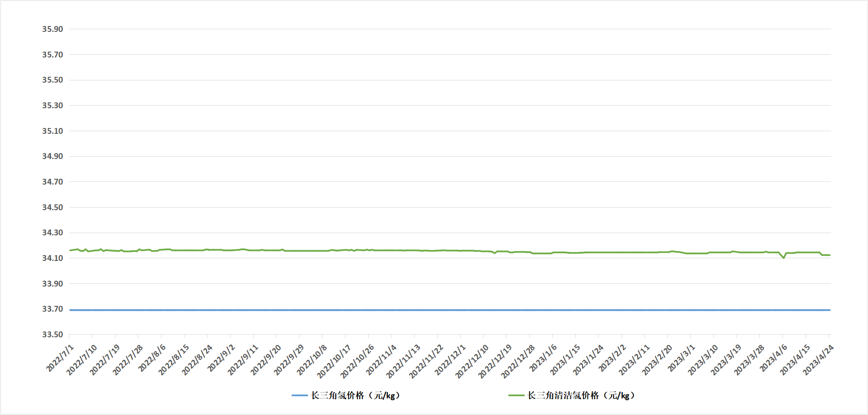
Task: Click x-axis date 2022/12/19
Action: (x=495, y=362)
